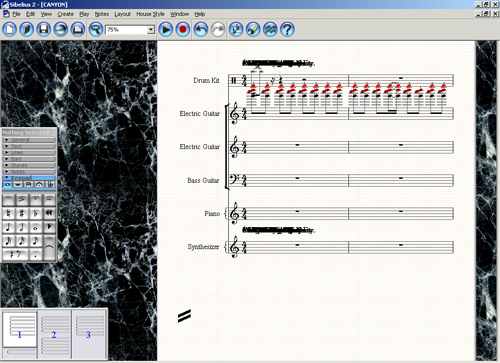
Task: Toggle the sharp accidental on the keypad
Action: [x=22, y=213]
